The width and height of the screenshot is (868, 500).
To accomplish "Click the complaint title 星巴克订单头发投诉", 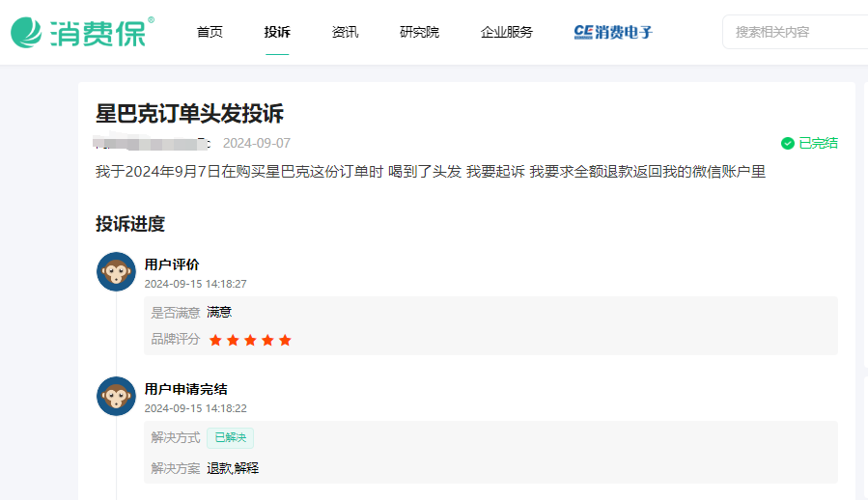I will (189, 114).
